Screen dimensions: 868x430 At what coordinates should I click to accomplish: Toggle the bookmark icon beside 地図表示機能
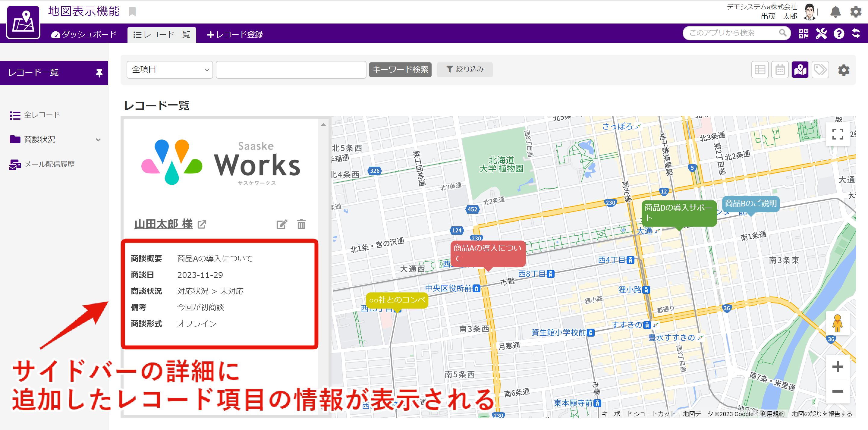tap(132, 12)
